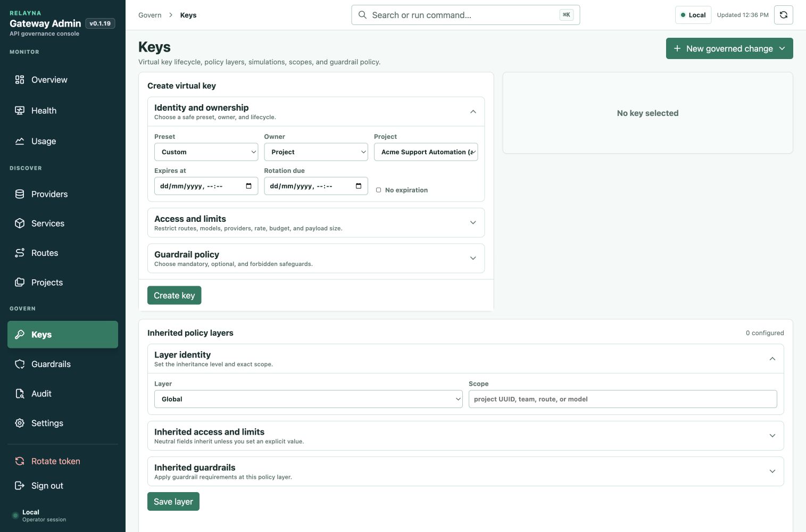
Task: Click the ⌘K shortcut hint
Action: (567, 15)
